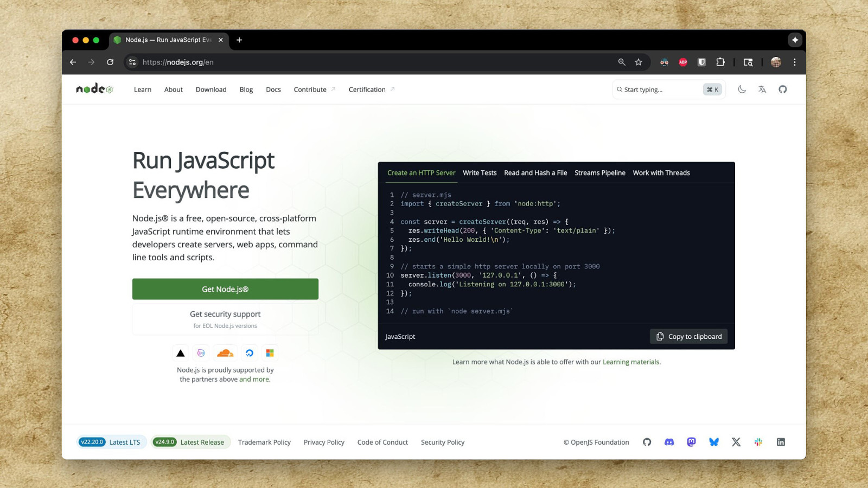Open the language translation selector

(762, 89)
